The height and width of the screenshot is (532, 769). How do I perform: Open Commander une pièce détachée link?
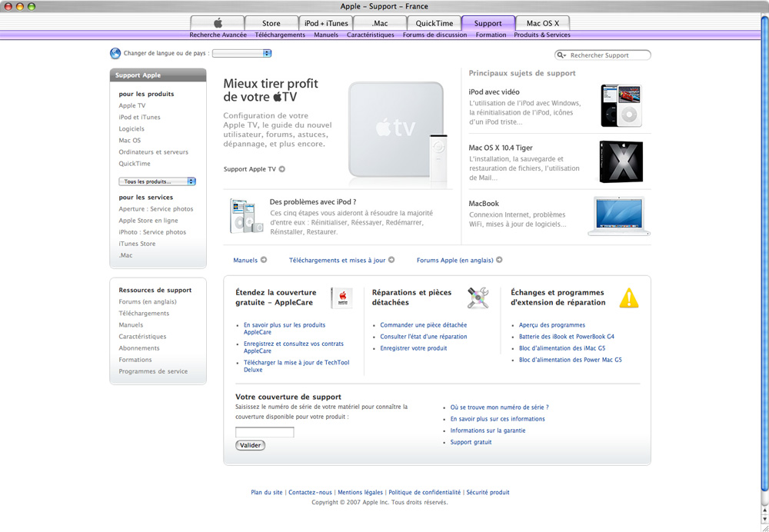[x=424, y=325]
